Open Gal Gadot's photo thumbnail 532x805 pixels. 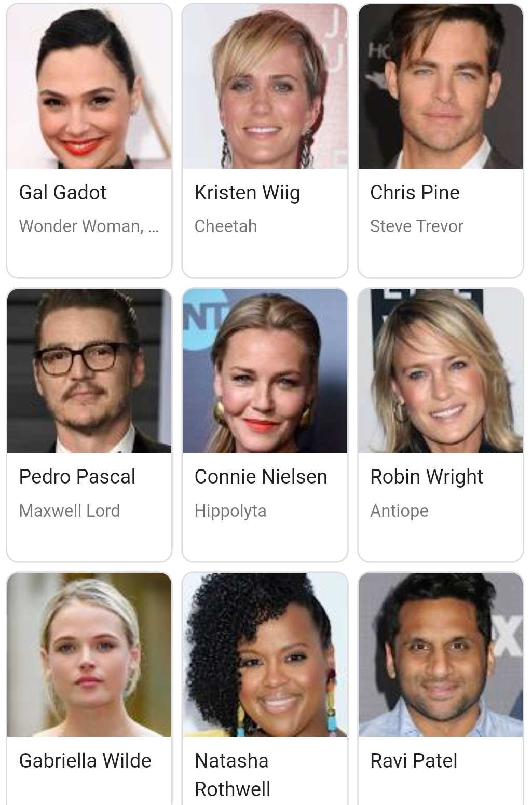89,86
